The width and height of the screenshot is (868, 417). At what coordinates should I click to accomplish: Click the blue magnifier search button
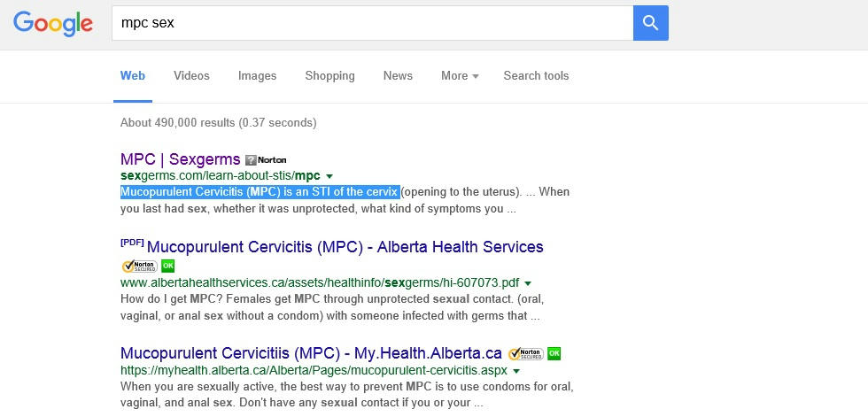coord(650,23)
